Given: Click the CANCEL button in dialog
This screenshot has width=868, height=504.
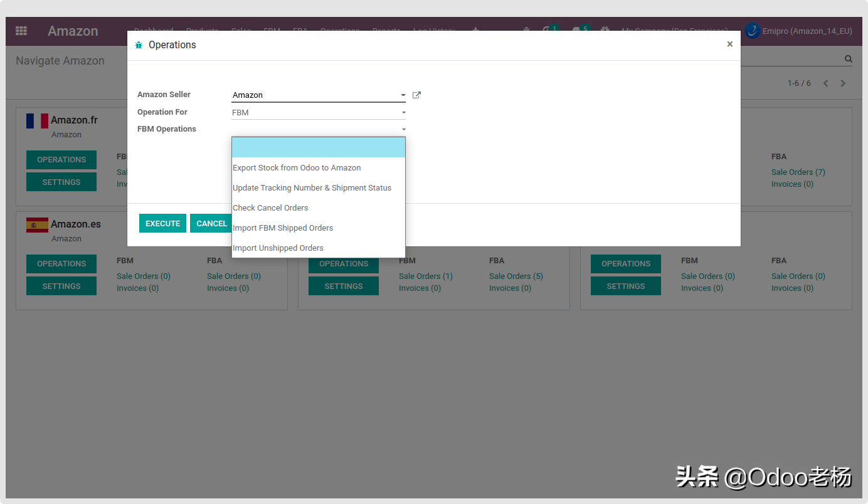Looking at the screenshot, I should tap(211, 223).
